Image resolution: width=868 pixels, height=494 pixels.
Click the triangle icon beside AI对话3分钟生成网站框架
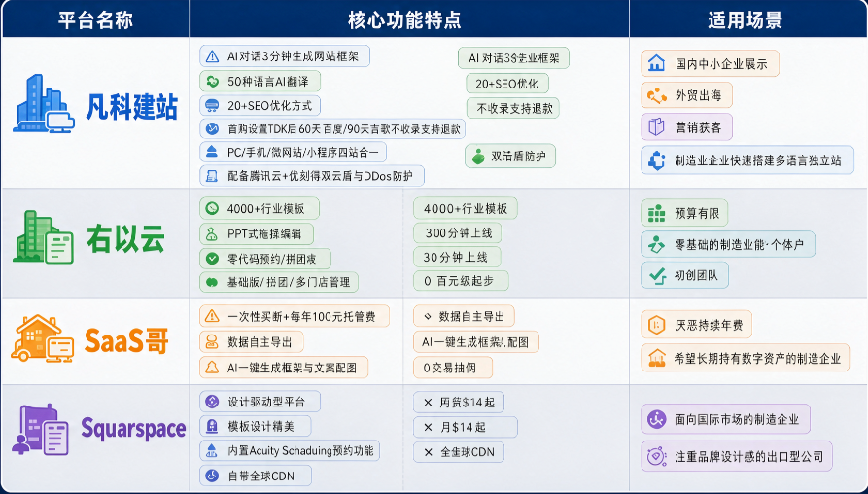pos(212,56)
